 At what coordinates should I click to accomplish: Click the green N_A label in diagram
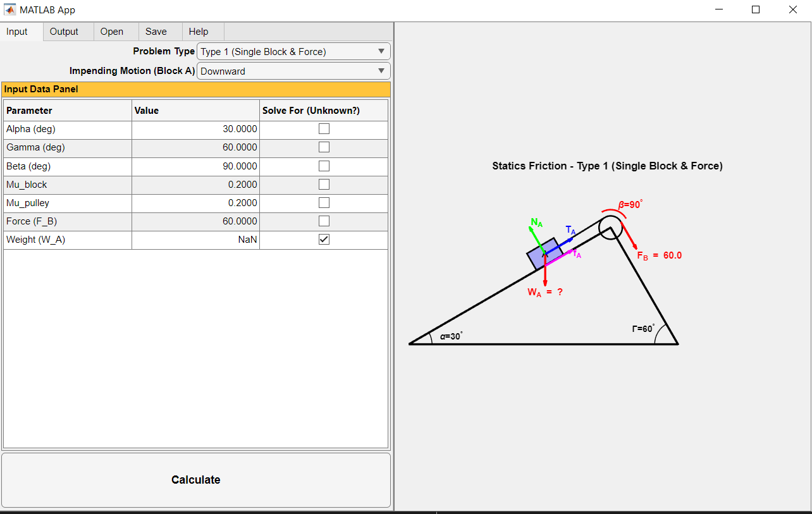coord(536,223)
